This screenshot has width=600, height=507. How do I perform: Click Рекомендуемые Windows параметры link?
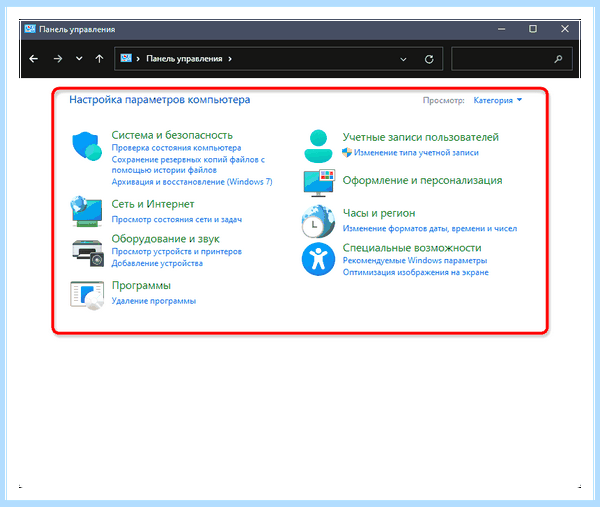415,261
